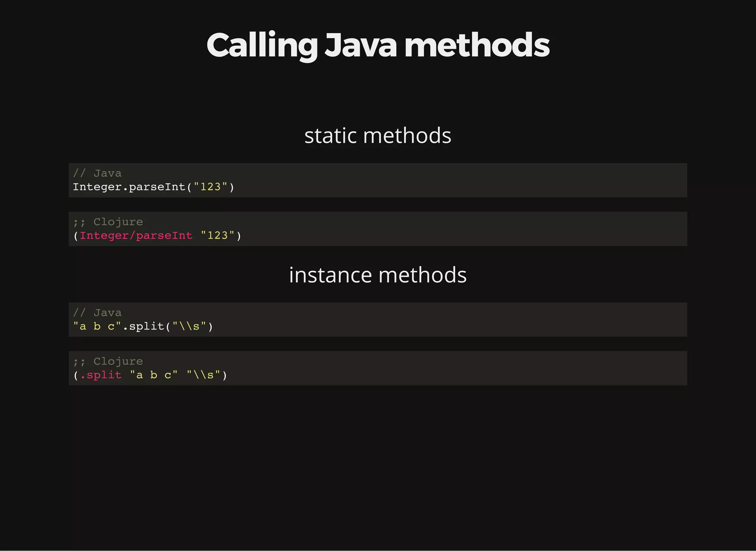Click the '// Java' comment above the split call
Screen dimensions: 756x551
click(97, 313)
